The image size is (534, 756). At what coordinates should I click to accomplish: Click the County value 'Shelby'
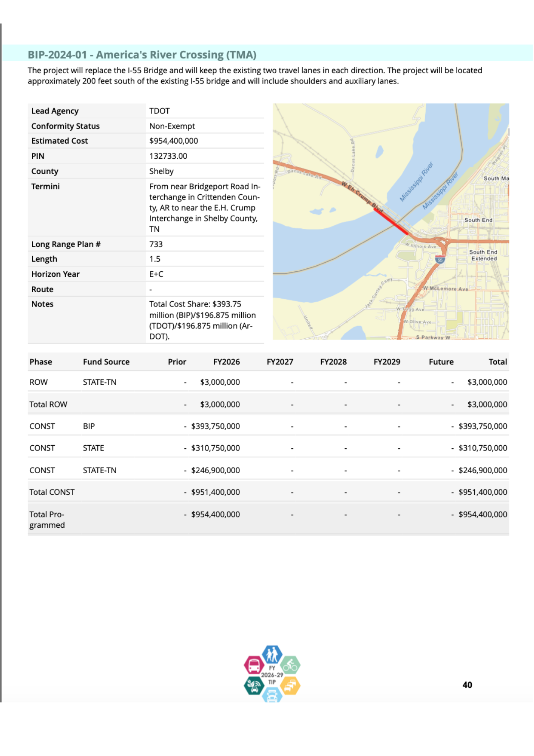161,171
